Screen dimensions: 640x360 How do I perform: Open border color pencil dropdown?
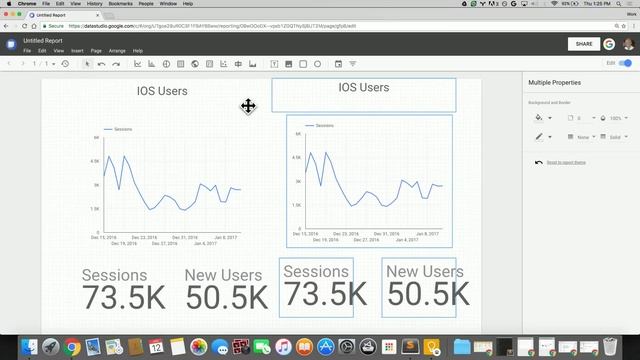(550, 137)
